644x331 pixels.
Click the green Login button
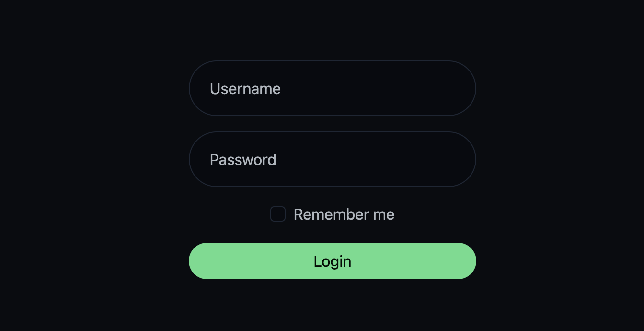(x=333, y=261)
